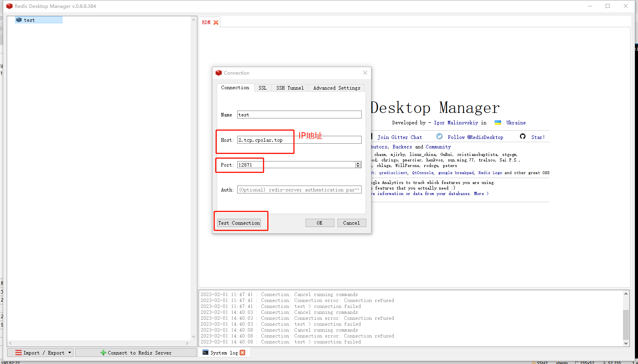This screenshot has width=638, height=364.
Task: Click the Import / Export hamburger icon
Action: coord(19,353)
